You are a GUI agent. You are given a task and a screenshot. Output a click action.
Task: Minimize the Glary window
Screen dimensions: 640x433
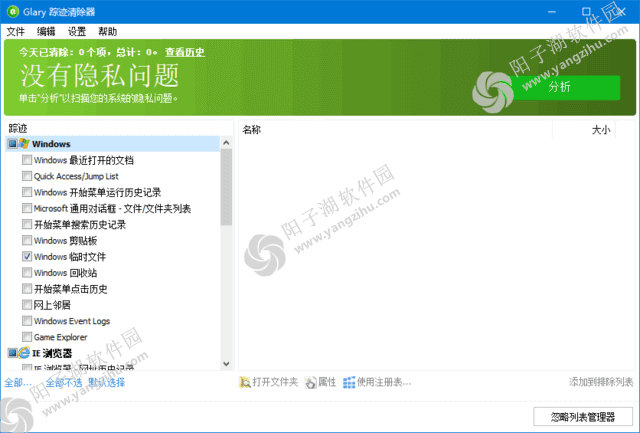click(552, 12)
